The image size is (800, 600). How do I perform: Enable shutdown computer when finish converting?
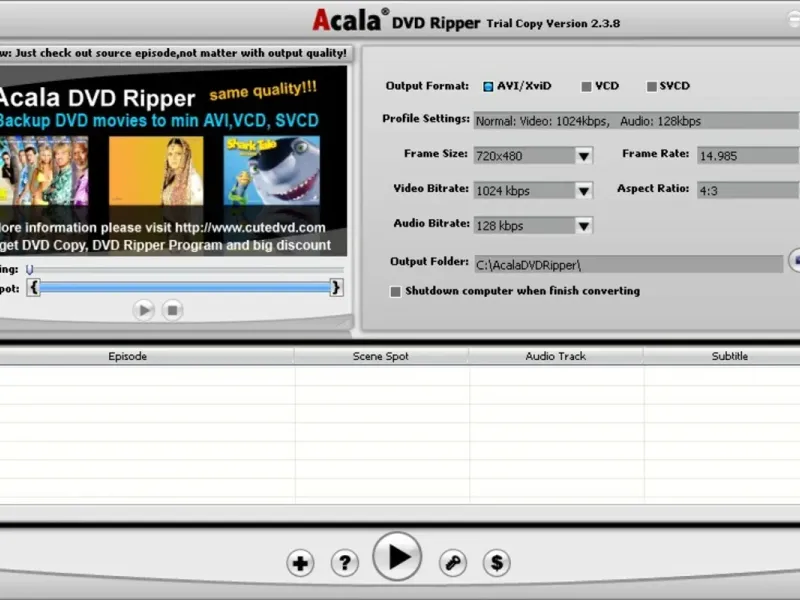(395, 291)
